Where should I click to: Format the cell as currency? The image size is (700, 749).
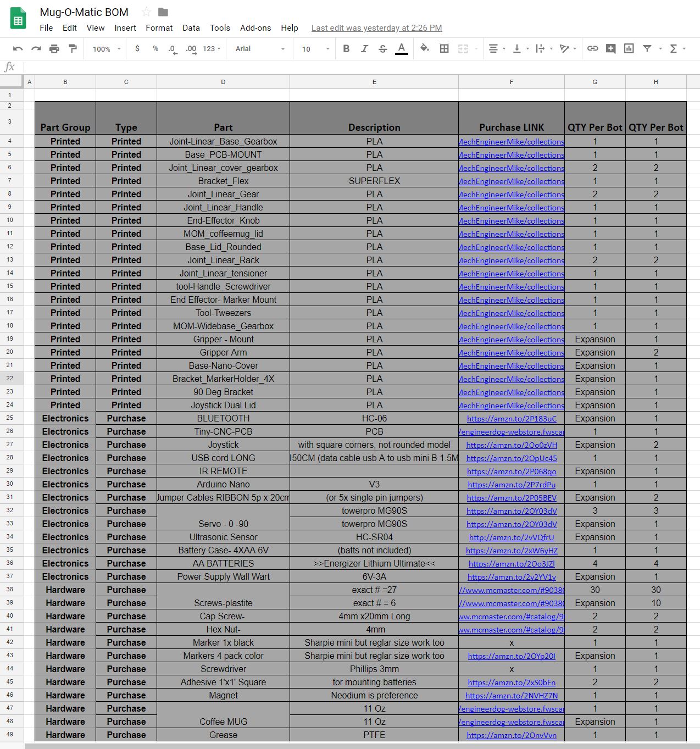pyautogui.click(x=137, y=49)
